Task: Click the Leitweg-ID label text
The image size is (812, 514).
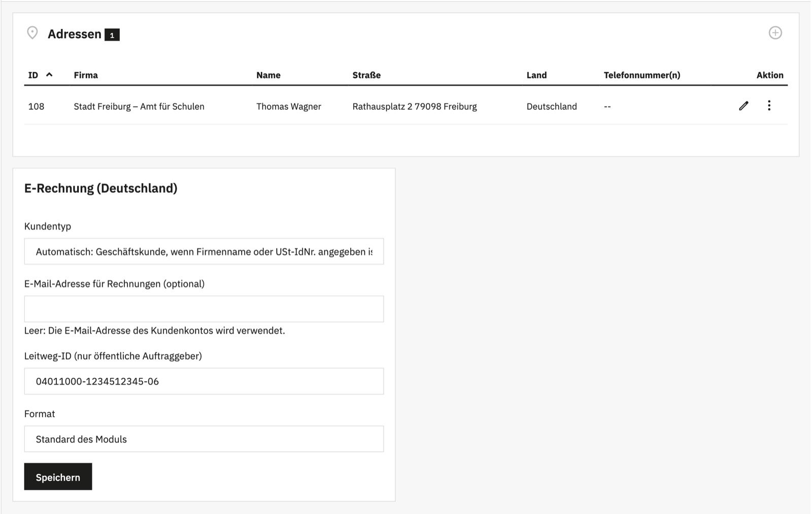Action: tap(113, 356)
